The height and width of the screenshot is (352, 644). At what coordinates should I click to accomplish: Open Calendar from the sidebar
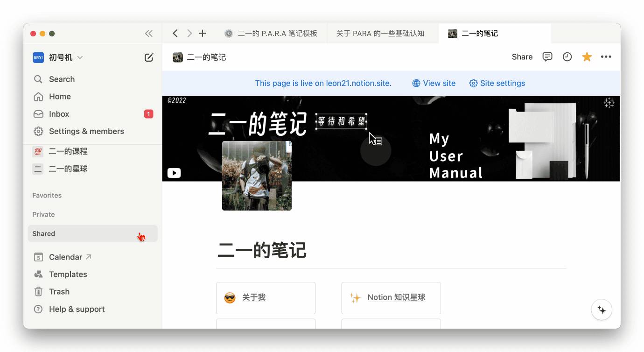[x=93, y=257]
